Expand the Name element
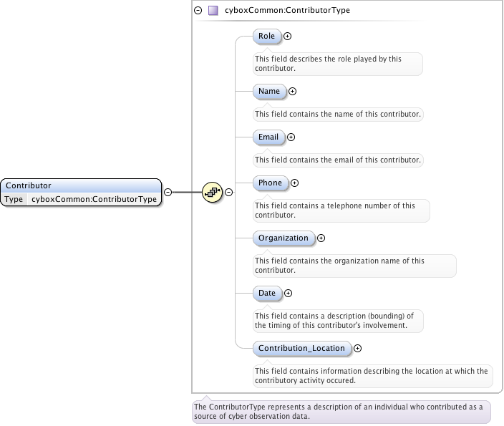 (x=292, y=91)
